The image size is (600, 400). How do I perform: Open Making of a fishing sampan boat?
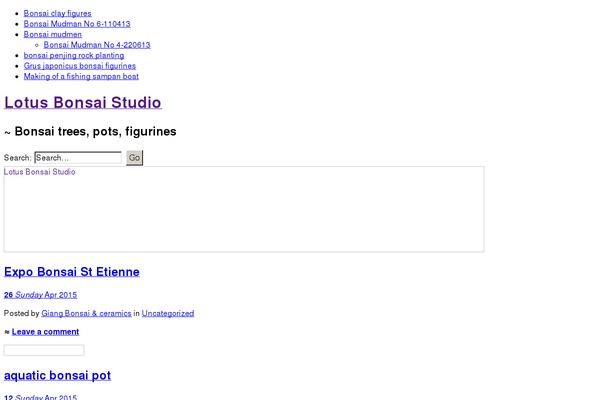point(81,76)
